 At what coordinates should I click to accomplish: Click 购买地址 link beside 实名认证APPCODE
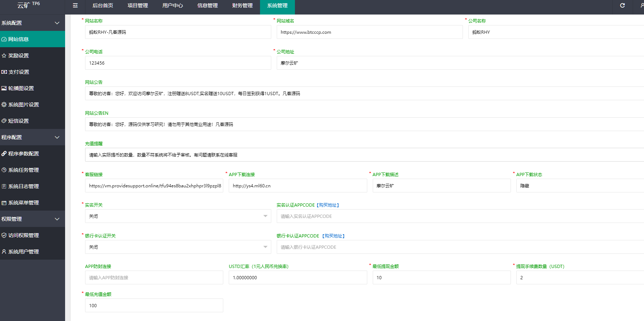[328, 205]
